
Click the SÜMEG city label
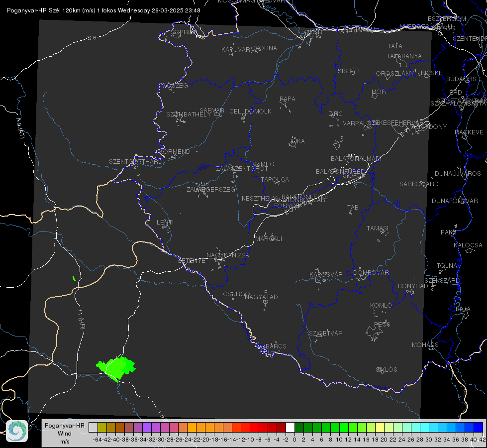coord(263,164)
